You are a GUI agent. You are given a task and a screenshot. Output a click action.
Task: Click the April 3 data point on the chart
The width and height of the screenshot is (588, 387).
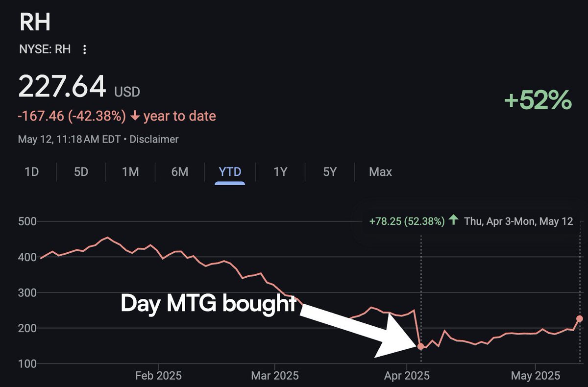coord(420,346)
